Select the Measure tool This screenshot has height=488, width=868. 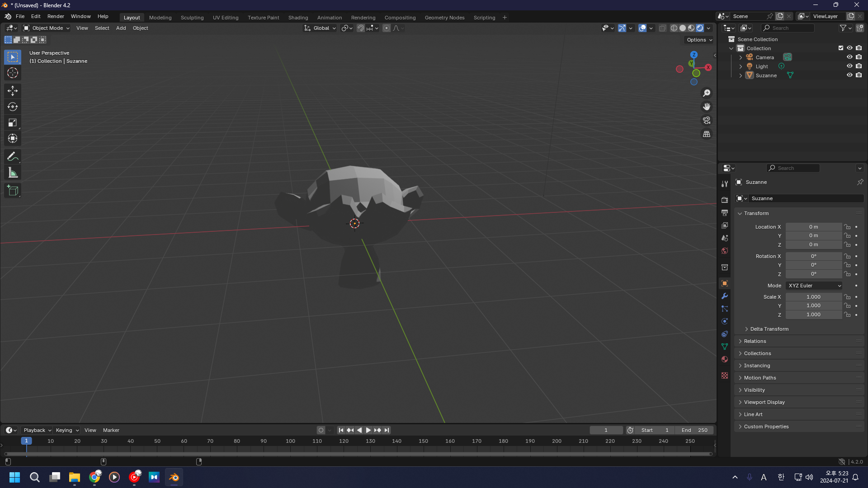[13, 173]
